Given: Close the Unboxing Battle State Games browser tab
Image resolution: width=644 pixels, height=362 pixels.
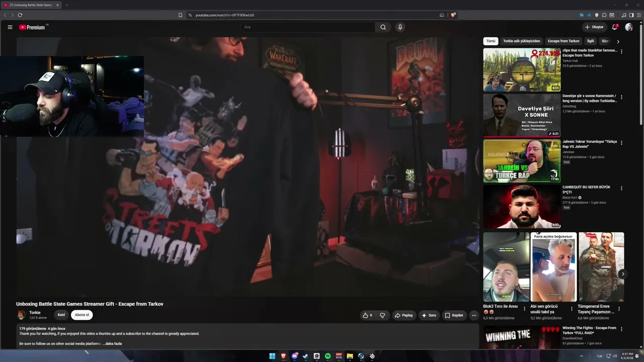Looking at the screenshot, I should pos(57,5).
